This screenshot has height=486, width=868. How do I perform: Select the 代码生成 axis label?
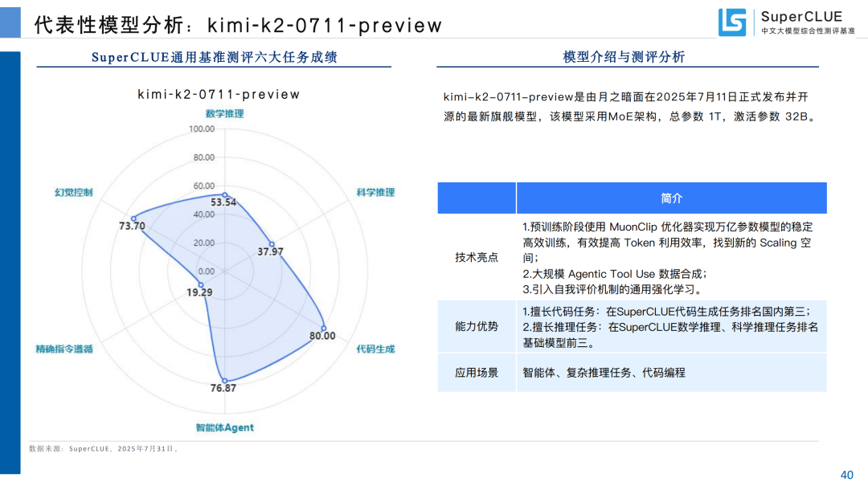coord(375,349)
